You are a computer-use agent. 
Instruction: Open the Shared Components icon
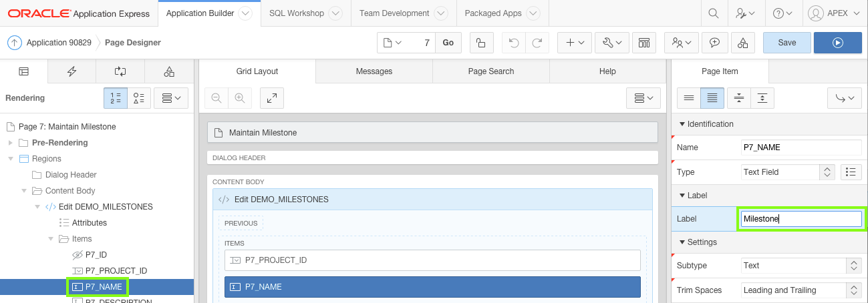click(x=743, y=43)
